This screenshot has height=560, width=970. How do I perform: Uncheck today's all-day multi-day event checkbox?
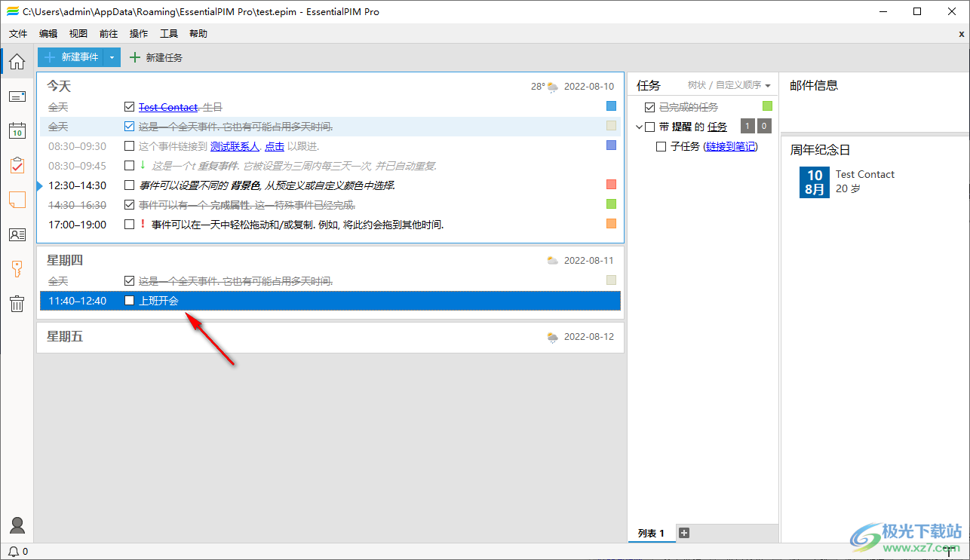click(130, 127)
